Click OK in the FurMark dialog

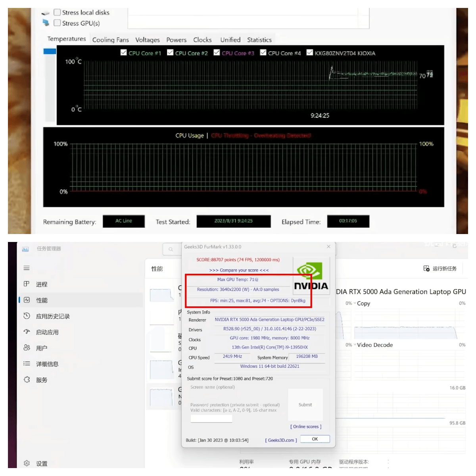pos(315,439)
